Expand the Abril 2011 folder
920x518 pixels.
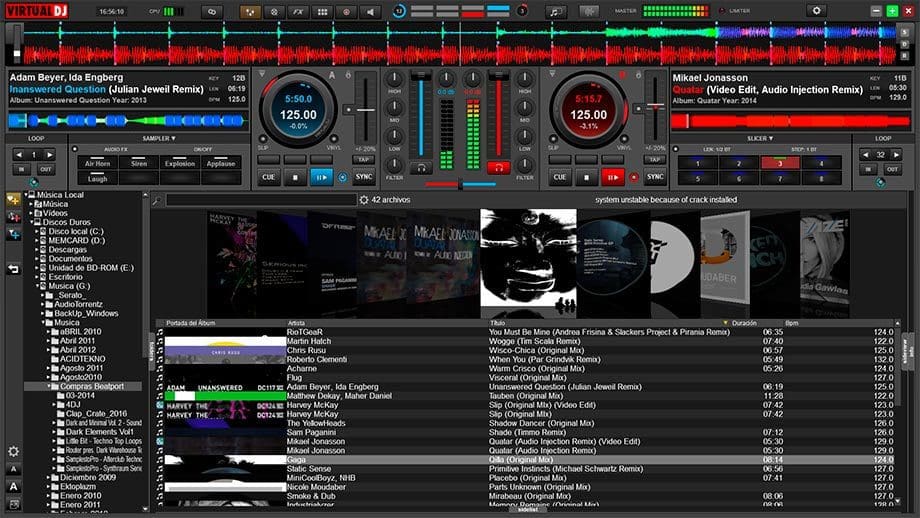(49, 341)
